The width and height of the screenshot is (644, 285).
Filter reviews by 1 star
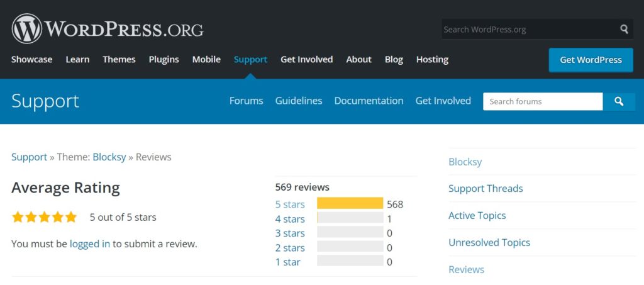pyautogui.click(x=288, y=262)
